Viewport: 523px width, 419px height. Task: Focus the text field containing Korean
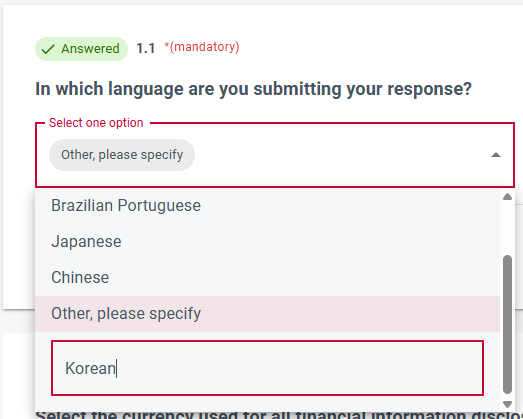[x=267, y=368]
